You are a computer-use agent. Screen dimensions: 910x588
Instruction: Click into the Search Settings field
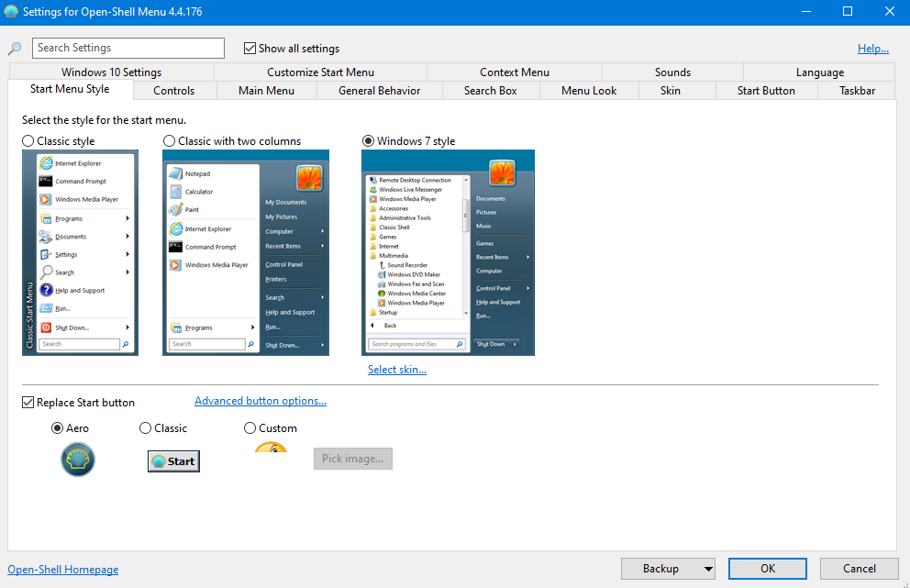128,49
